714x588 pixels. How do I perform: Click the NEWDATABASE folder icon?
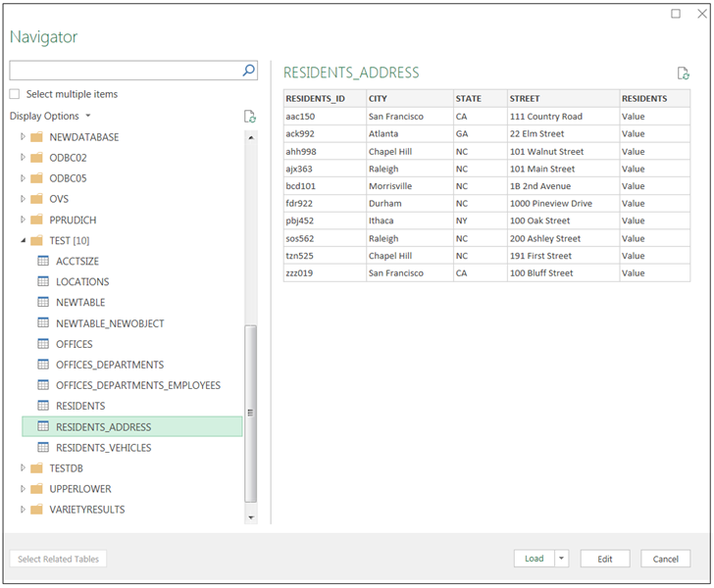coord(36,137)
